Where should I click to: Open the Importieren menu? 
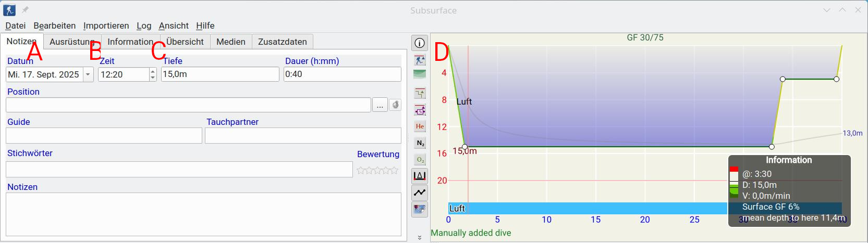106,25
